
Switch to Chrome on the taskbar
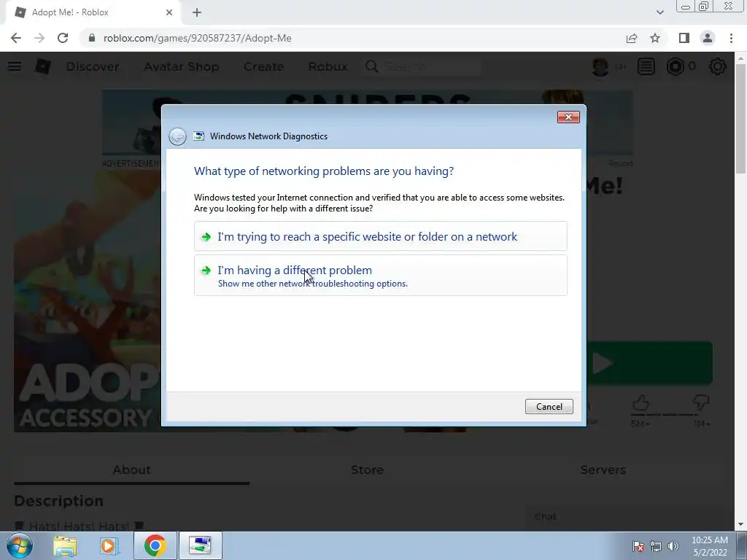click(x=155, y=545)
